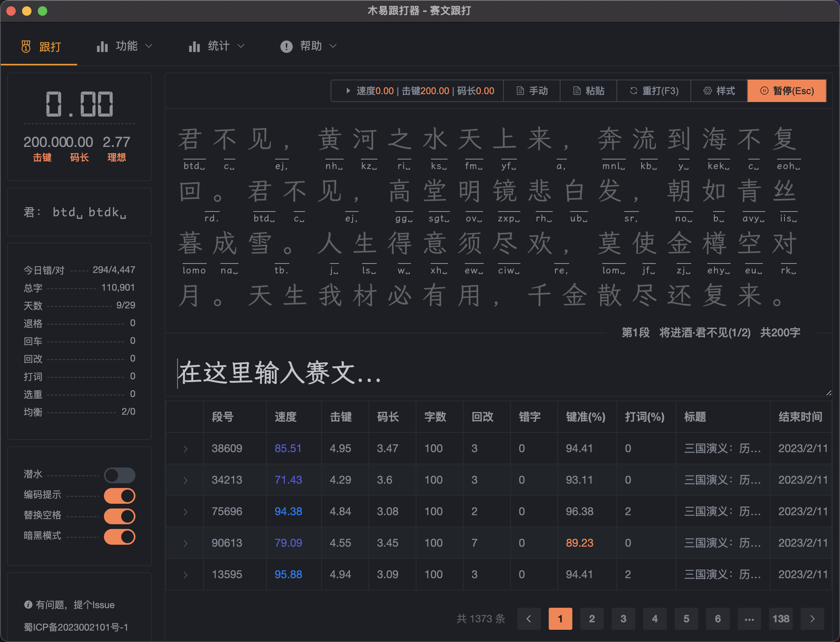Click the medal icon on 跟打 tab
840x642 pixels.
click(26, 46)
